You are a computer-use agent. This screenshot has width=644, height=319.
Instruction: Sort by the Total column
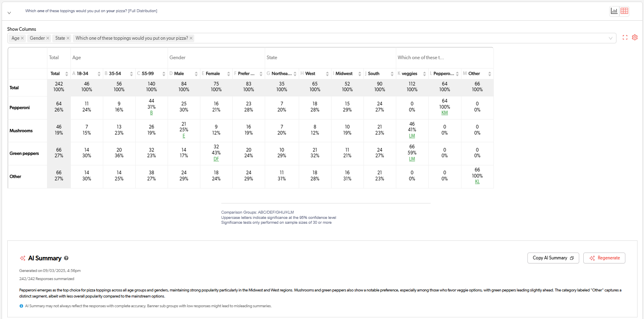(x=66, y=74)
